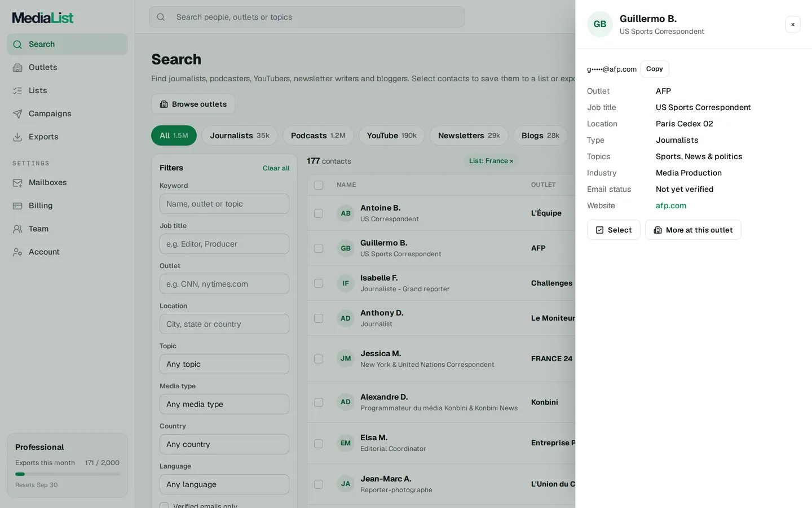Image resolution: width=812 pixels, height=508 pixels.
Task: Switch to the YouTube tab
Action: click(391, 135)
